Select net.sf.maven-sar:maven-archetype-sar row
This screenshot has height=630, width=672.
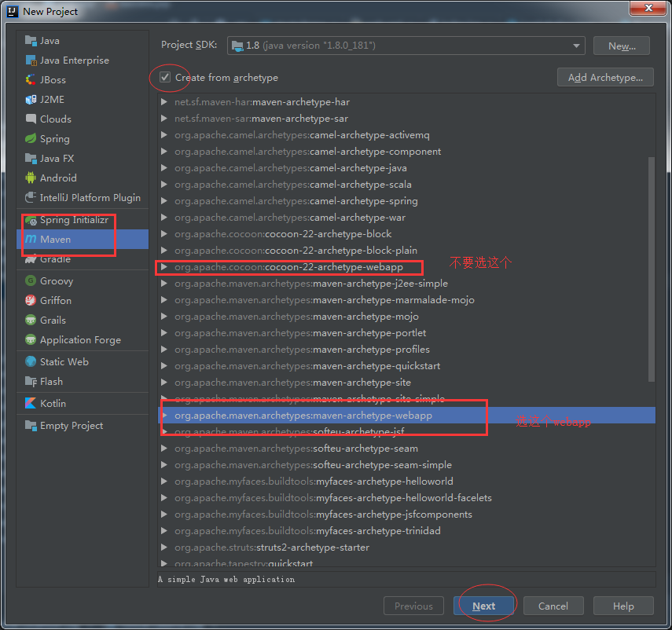click(406, 119)
